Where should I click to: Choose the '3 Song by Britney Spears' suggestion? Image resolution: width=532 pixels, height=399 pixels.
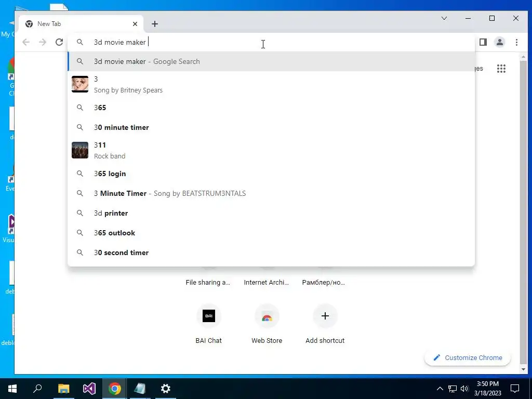click(271, 85)
